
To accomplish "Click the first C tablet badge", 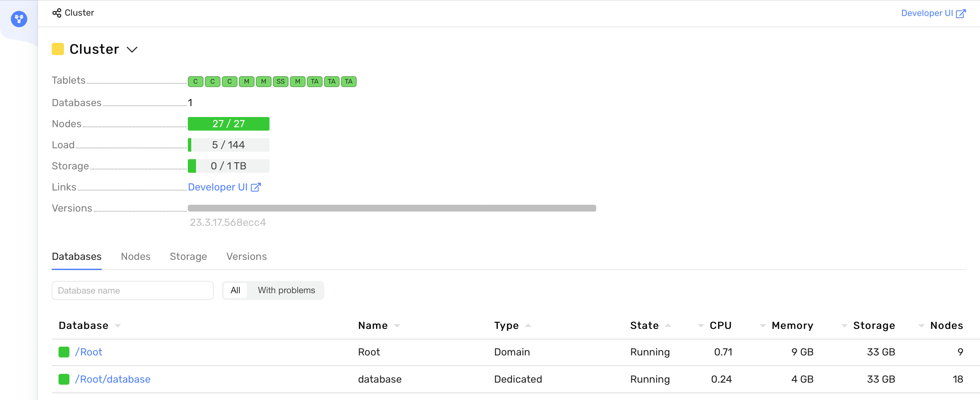I will [195, 81].
